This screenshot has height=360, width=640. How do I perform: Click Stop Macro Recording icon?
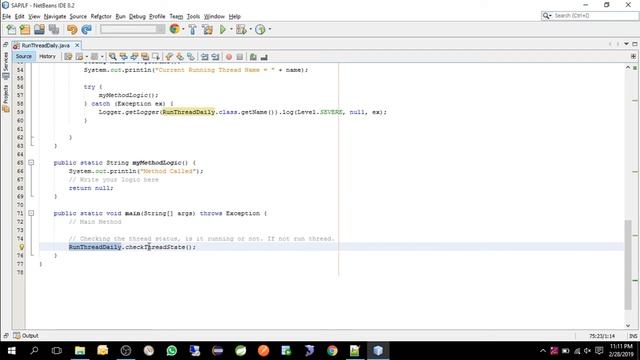[x=240, y=57]
